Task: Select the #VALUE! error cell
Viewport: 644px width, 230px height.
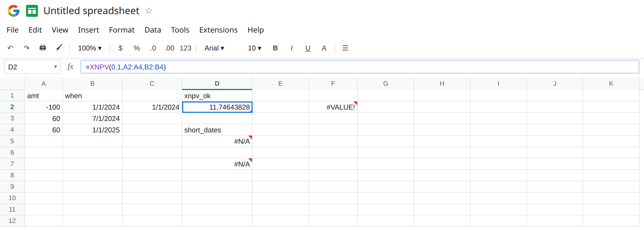Action: click(333, 107)
